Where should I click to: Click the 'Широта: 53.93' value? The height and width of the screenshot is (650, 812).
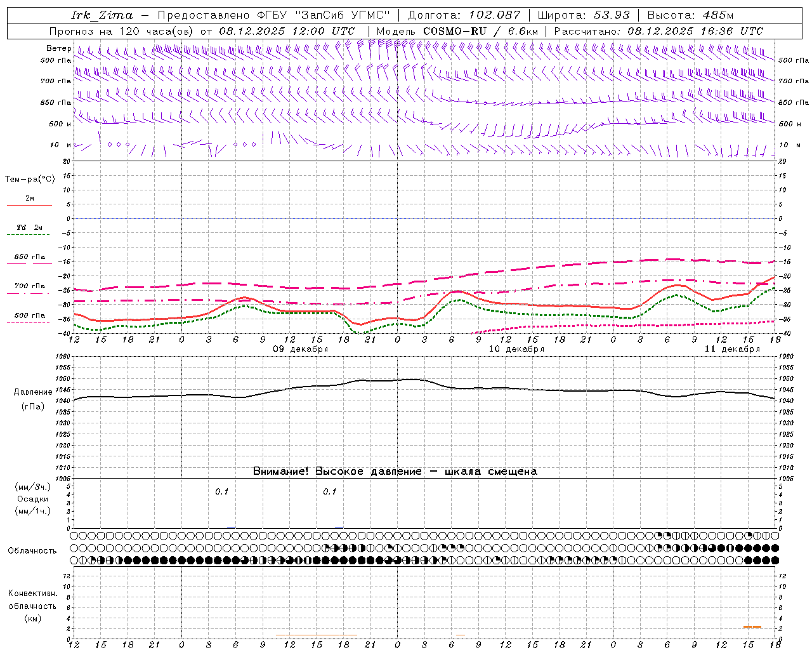point(584,15)
